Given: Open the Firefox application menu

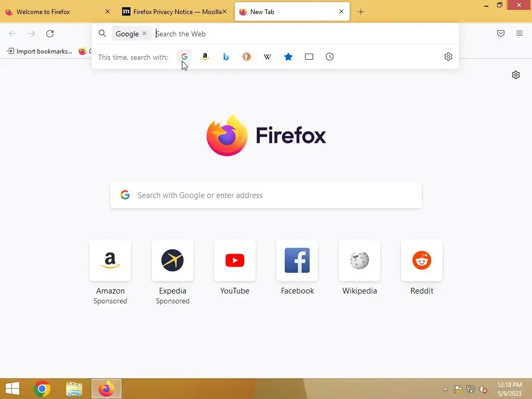Looking at the screenshot, I should [520, 33].
